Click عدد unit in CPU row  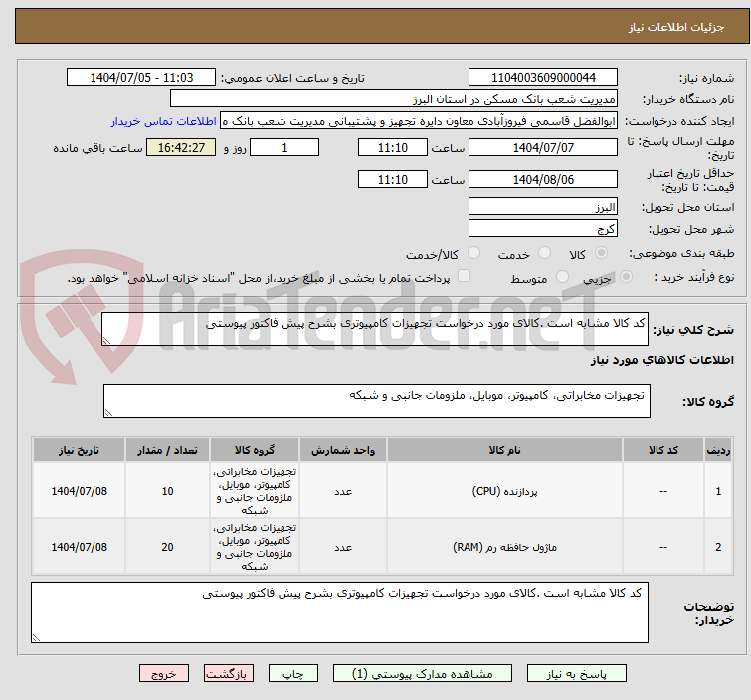pos(343,491)
